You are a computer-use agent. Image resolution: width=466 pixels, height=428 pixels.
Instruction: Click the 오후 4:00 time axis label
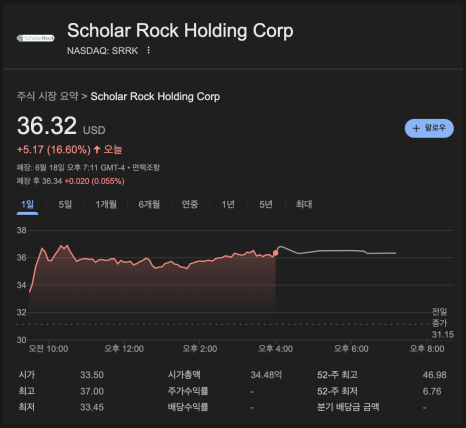click(x=275, y=349)
